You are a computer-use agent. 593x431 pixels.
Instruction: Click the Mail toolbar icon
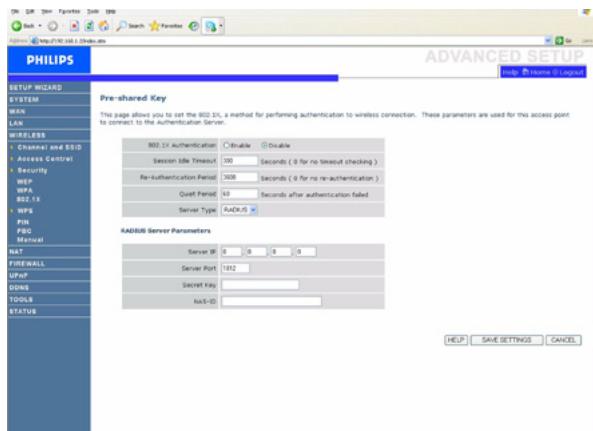click(210, 26)
